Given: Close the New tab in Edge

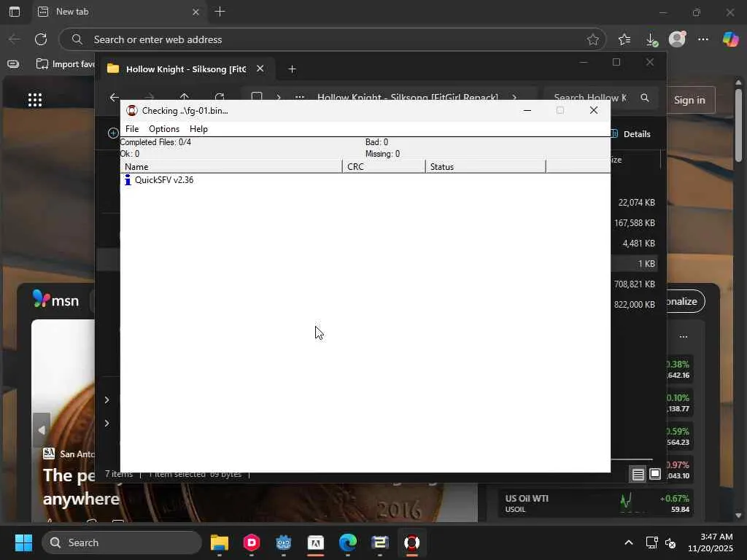Looking at the screenshot, I should click(x=196, y=12).
